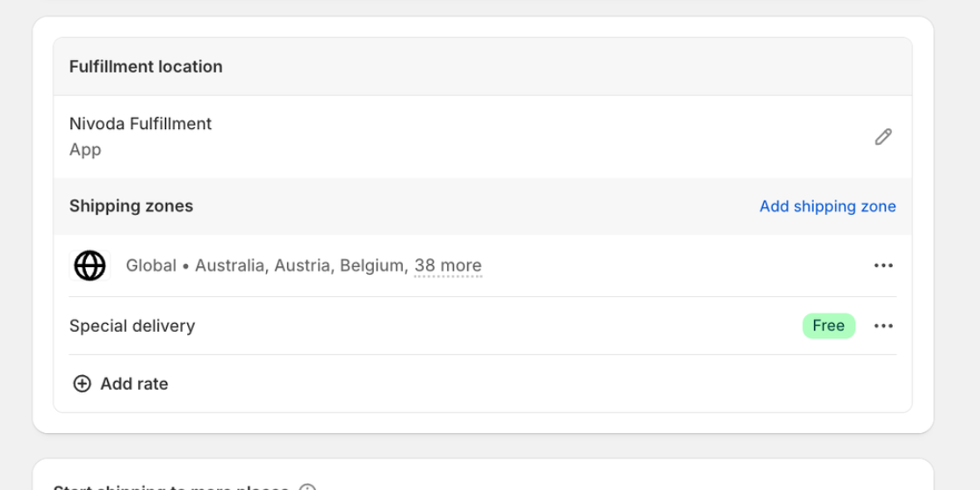Click the Fulfillment location header
980x490 pixels.
(x=146, y=67)
